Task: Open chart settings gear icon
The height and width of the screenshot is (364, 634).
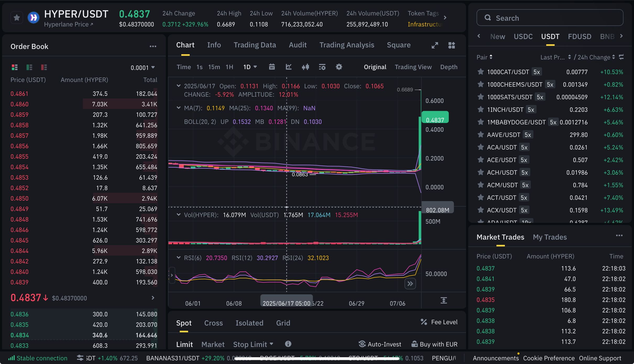Action: click(339, 67)
